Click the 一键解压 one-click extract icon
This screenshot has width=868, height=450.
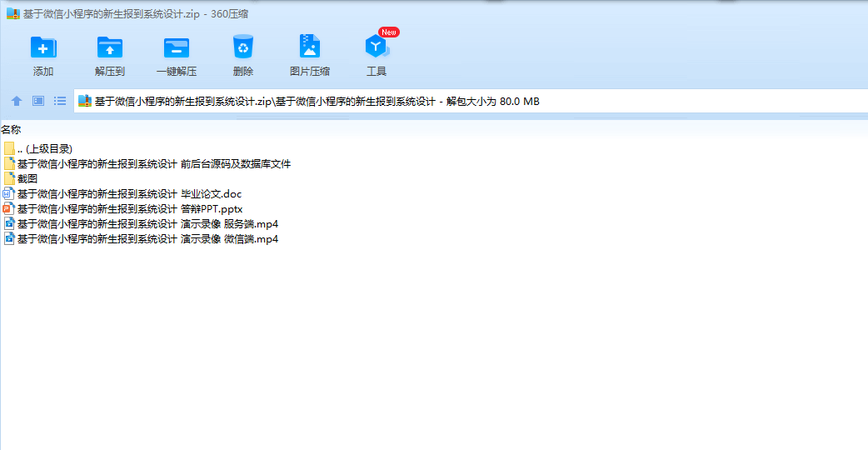click(177, 47)
